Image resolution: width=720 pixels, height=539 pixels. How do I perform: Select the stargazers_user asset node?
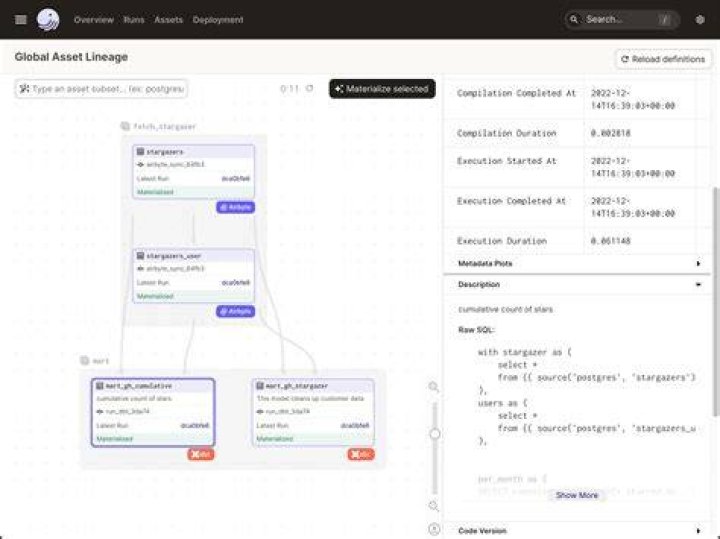pos(193,276)
